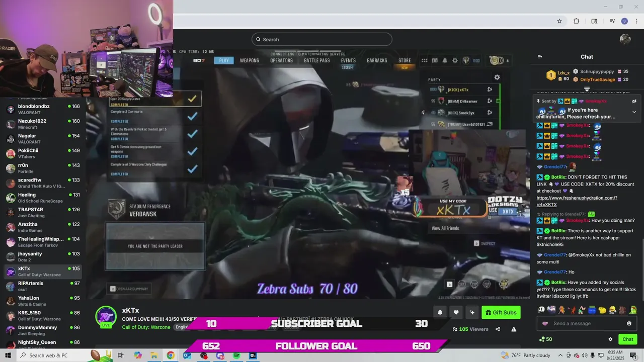This screenshot has height=362, width=644.
Task: Click the Chrome taskbar icon
Action: [171, 355]
